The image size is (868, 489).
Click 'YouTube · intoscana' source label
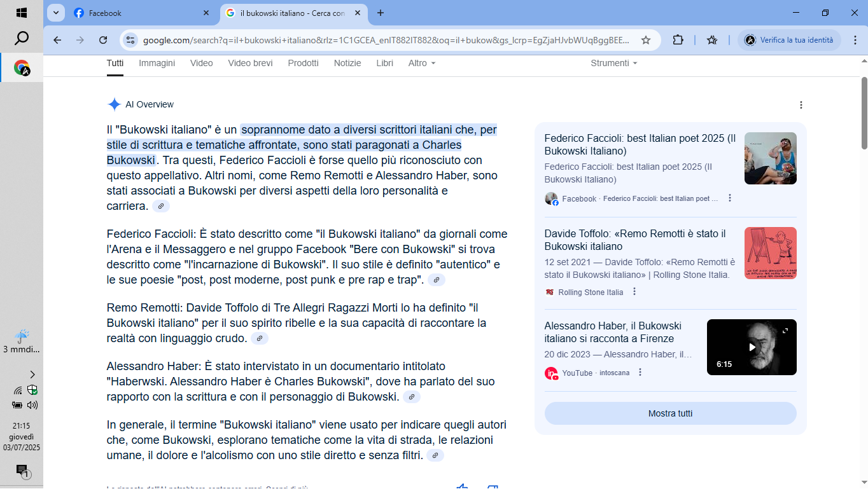tap(596, 373)
